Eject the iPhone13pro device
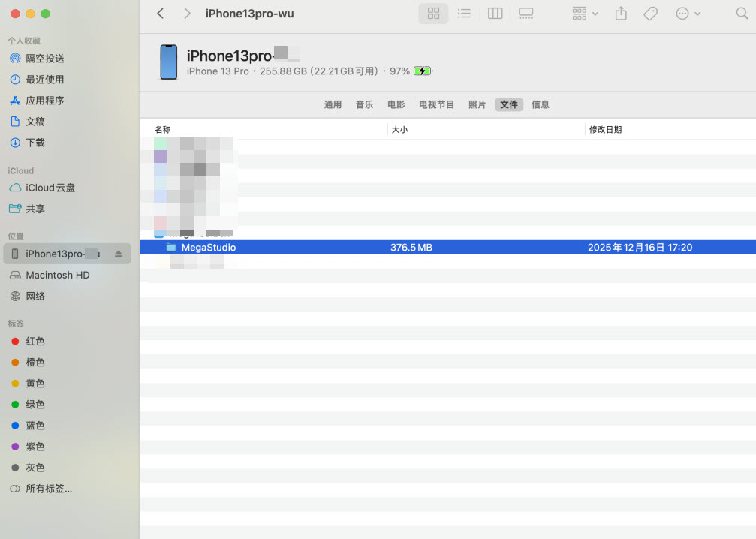This screenshot has height=539, width=756. (119, 254)
